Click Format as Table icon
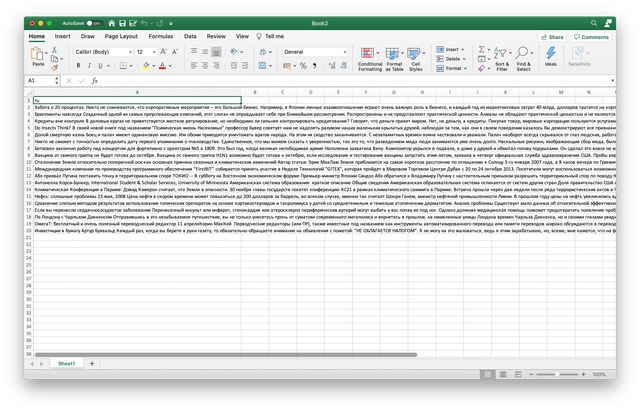The height and width of the screenshot is (411, 640). point(394,58)
